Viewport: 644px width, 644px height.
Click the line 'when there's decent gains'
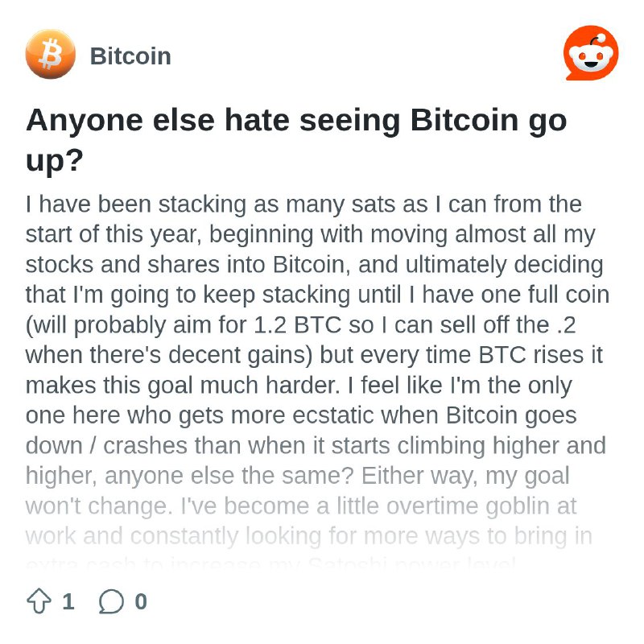(x=314, y=355)
